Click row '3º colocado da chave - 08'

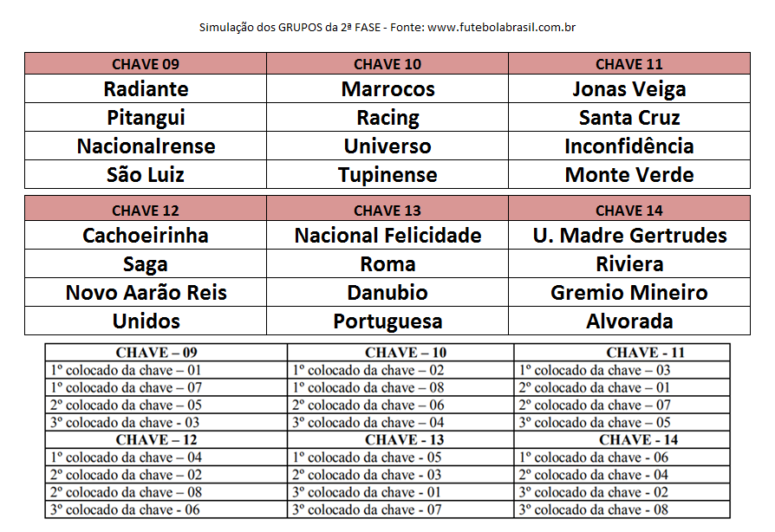coord(622,509)
